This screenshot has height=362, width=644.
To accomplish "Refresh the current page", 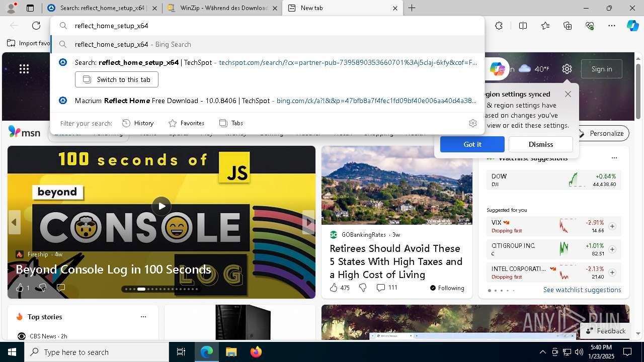I will point(36,26).
